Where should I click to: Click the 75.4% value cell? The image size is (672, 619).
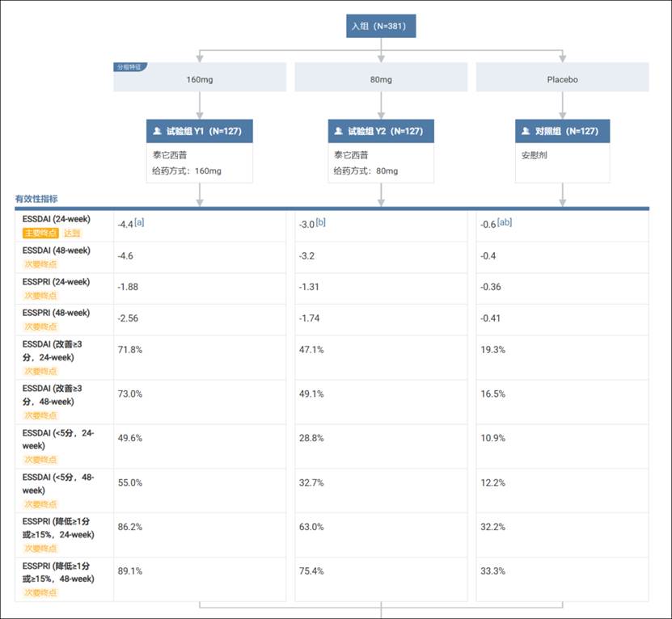click(381, 579)
